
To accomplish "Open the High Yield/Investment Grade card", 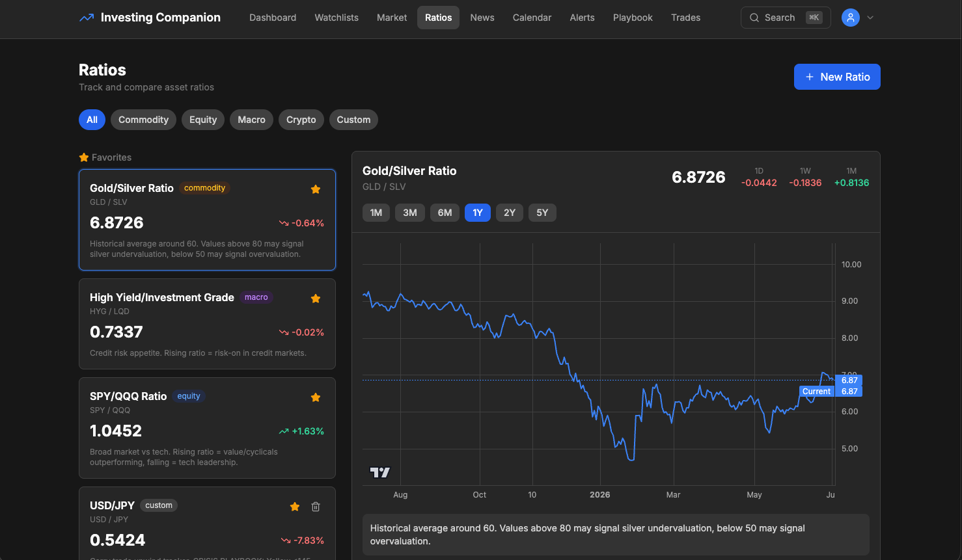I will (207, 324).
